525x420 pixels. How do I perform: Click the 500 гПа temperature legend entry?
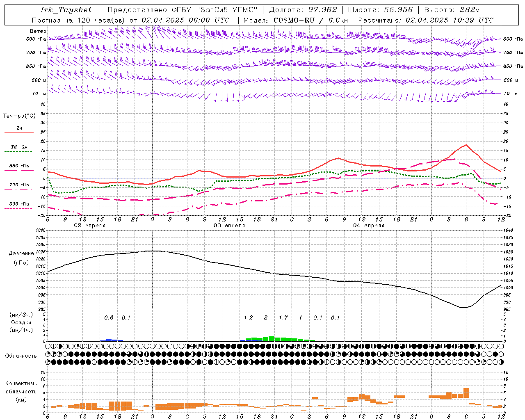coord(19,204)
